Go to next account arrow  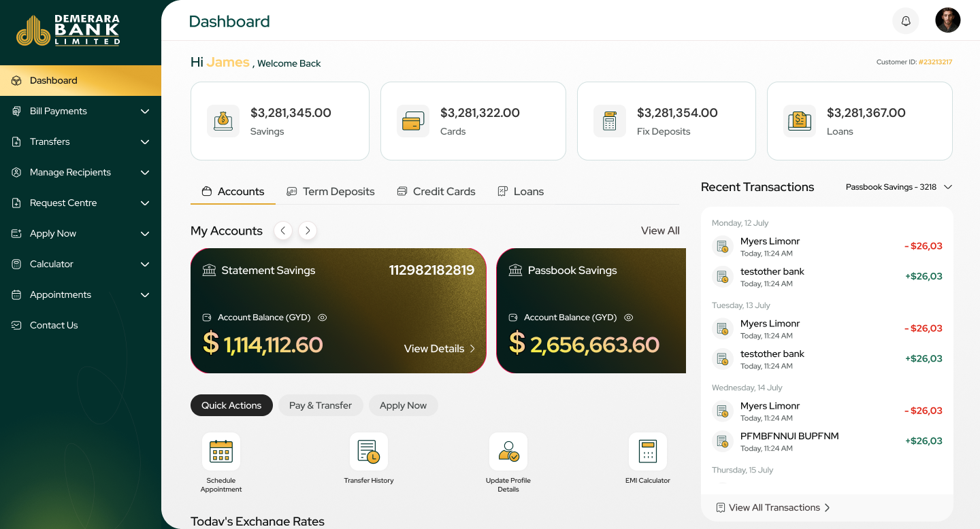point(308,231)
